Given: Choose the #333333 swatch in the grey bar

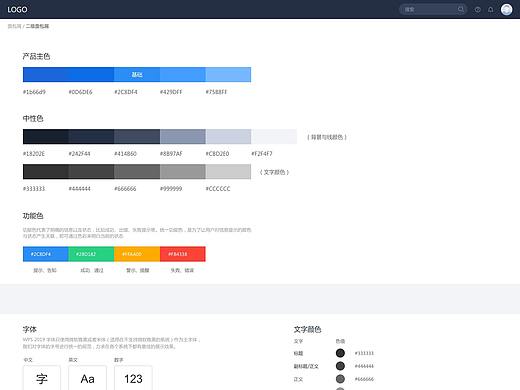Looking at the screenshot, I should [46, 172].
